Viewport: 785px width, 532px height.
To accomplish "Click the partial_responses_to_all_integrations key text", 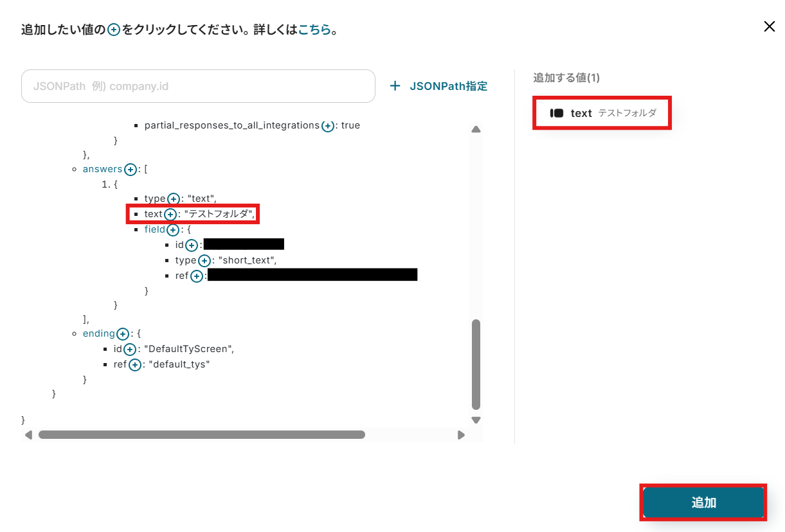I will (232, 125).
